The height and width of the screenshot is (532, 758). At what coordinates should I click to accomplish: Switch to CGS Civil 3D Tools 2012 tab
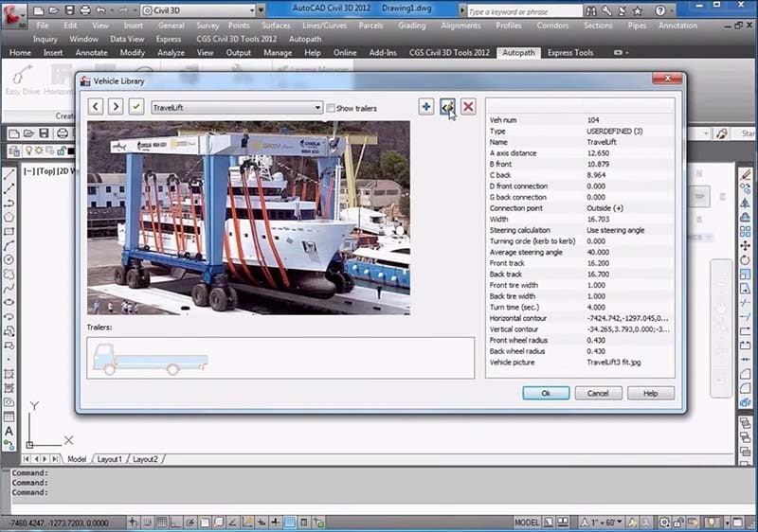coord(449,53)
